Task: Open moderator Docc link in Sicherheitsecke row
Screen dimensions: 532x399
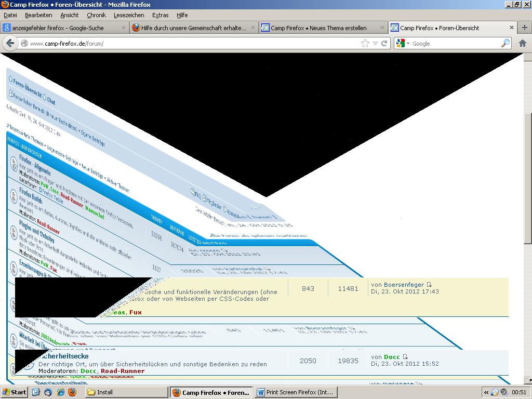Action: pos(88,371)
